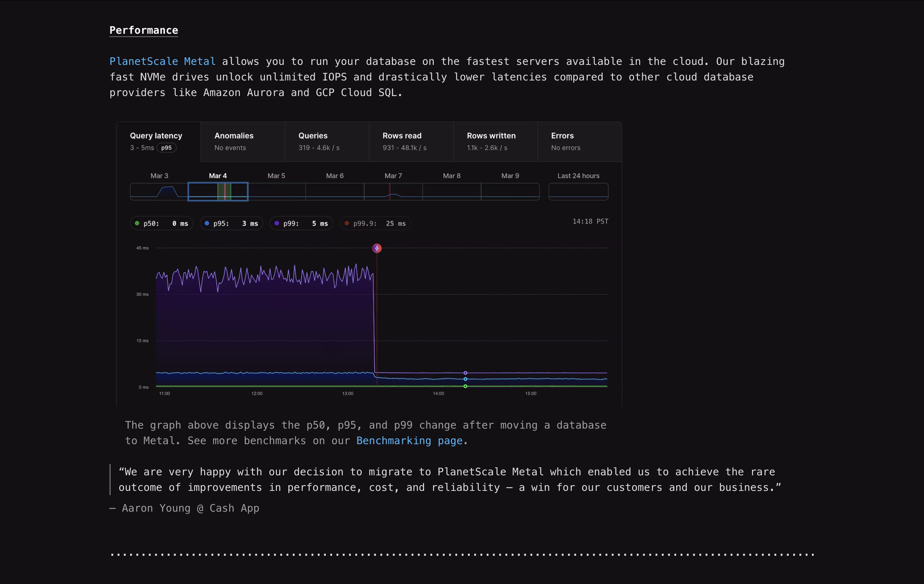
Task: Click the Performance section heading
Action: pos(144,30)
